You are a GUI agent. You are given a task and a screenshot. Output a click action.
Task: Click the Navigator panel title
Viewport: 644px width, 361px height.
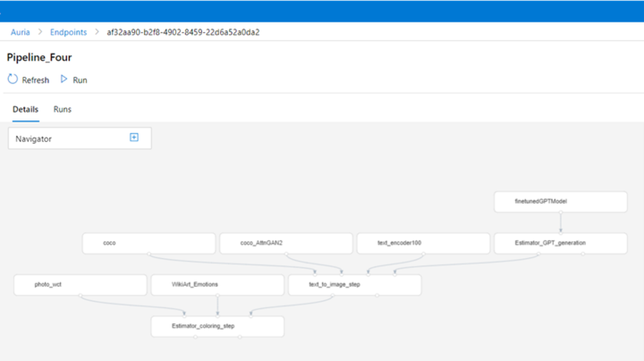[34, 139]
